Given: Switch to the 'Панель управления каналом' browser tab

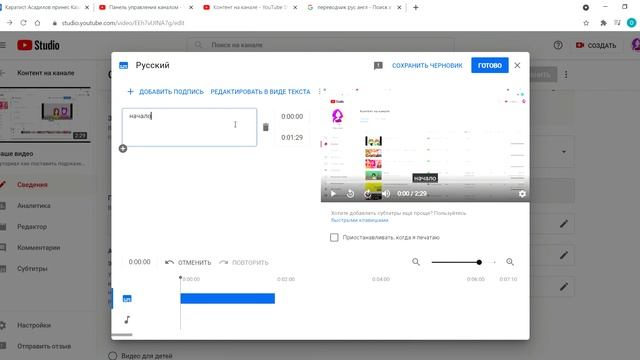Looking at the screenshot, I should click(145, 7).
